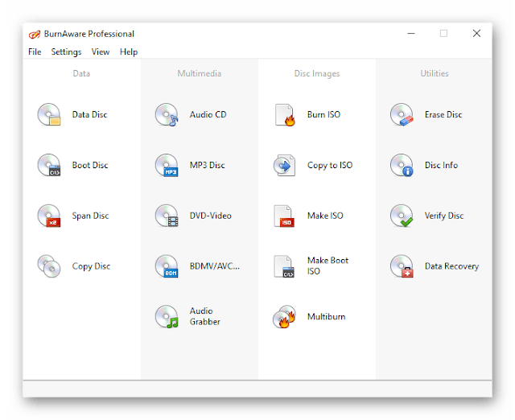Select the MP3 Disc icon
The height and width of the screenshot is (420, 515).
[x=167, y=165]
